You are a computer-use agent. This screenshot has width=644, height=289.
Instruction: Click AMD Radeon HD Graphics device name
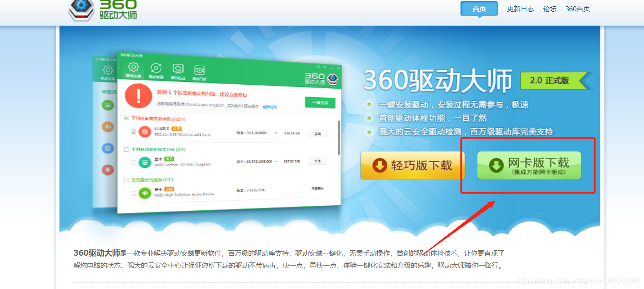(182, 165)
